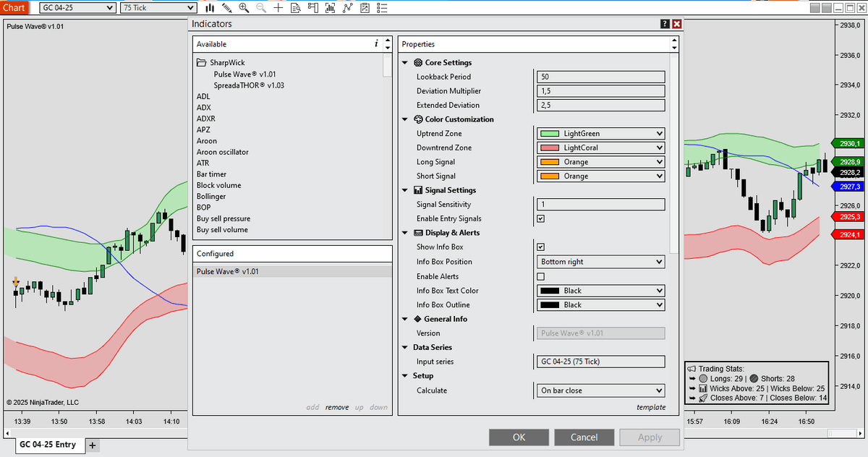Screen dimensions: 868x457
Task: Uncheck the Enable Entry Signals checkbox
Action: coord(540,218)
